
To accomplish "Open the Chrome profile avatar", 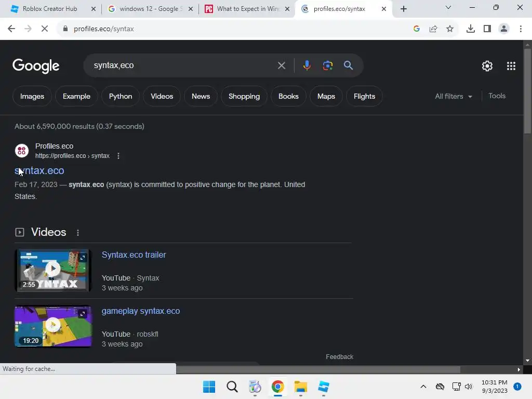I will pos(504,29).
